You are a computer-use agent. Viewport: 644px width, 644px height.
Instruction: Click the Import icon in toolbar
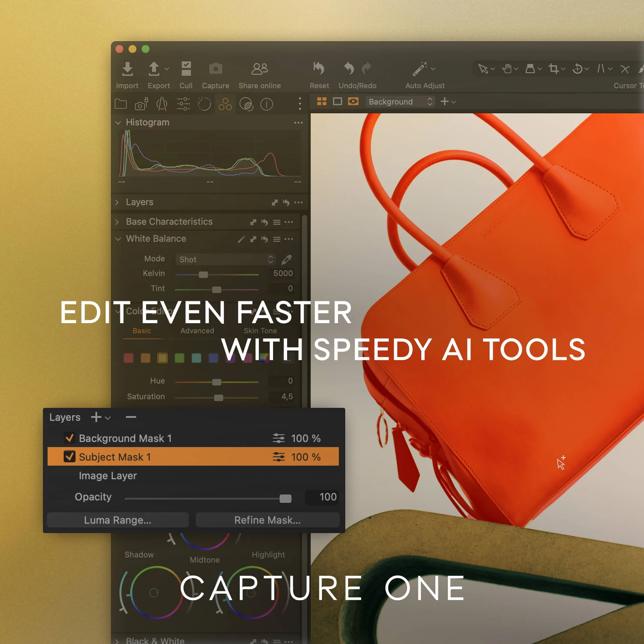coord(127,69)
